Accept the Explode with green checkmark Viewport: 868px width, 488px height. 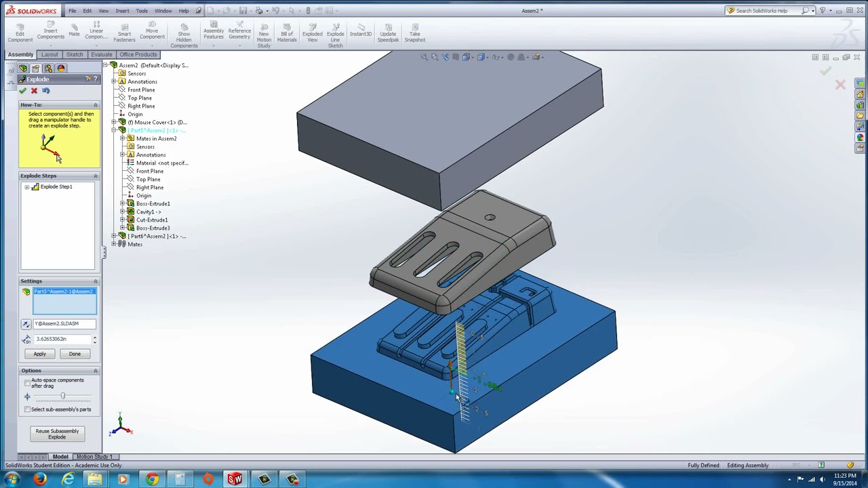[23, 91]
